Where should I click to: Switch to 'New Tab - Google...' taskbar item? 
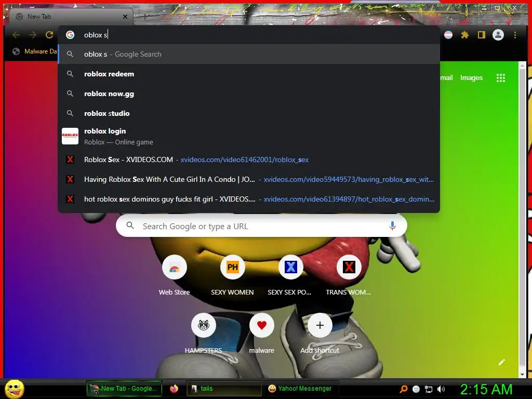124,389
